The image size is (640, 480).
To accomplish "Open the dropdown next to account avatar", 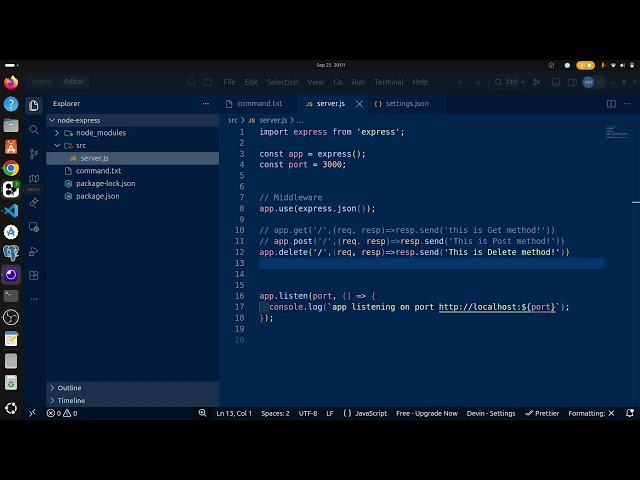I will (x=600, y=82).
